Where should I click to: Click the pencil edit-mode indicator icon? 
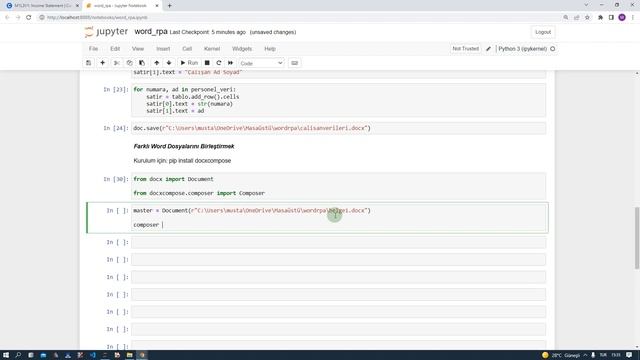pos(488,49)
